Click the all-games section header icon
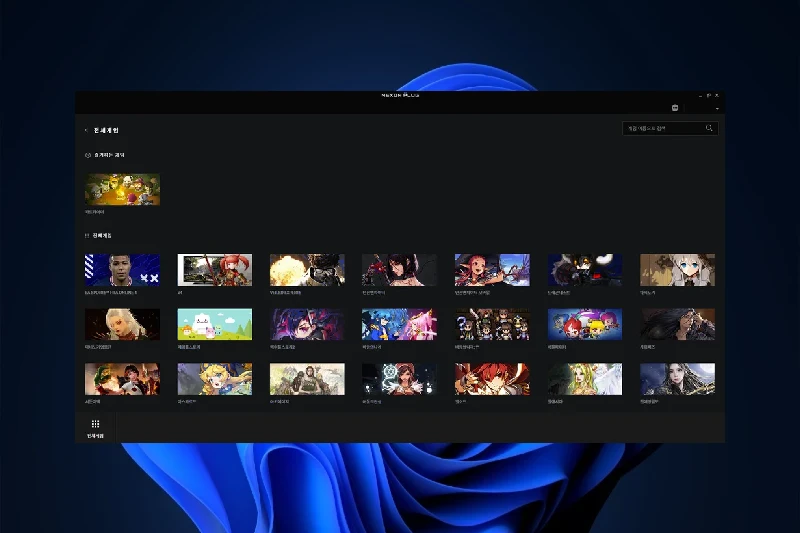The width and height of the screenshot is (800, 533). click(x=88, y=236)
